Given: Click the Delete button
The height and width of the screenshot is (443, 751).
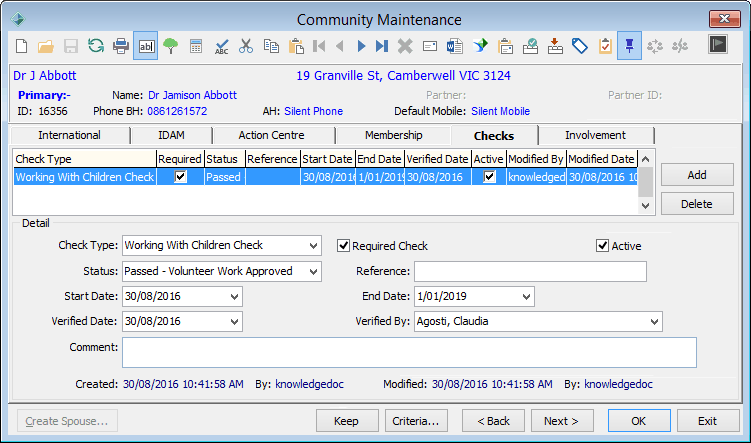Looking at the screenshot, I should [697, 204].
